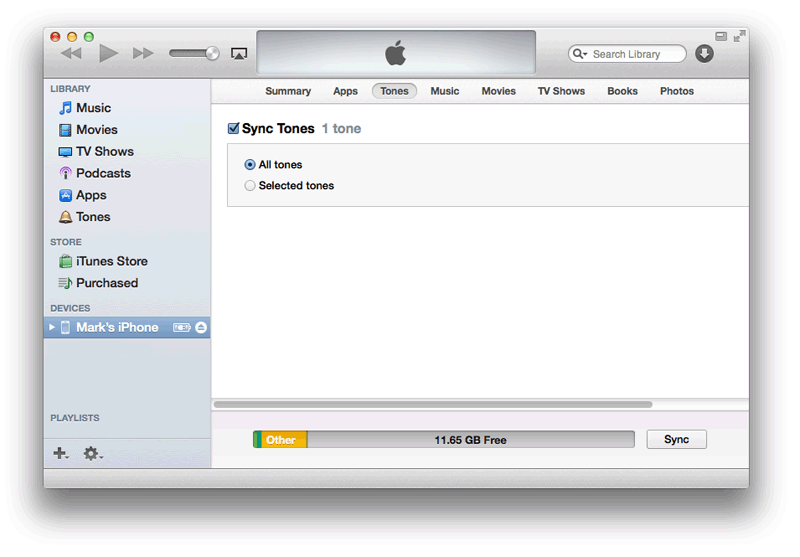This screenshot has width=800, height=557.
Task: Click the volume slider knob
Action: (212, 54)
